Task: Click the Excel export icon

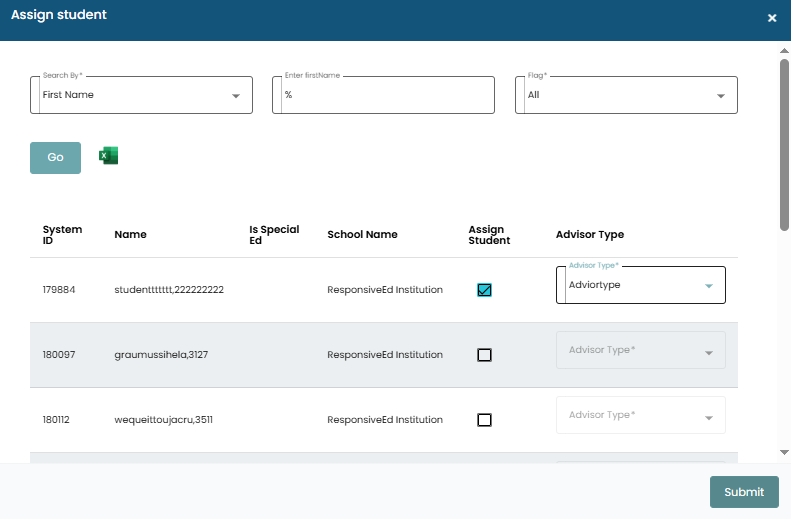Action: pos(108,156)
